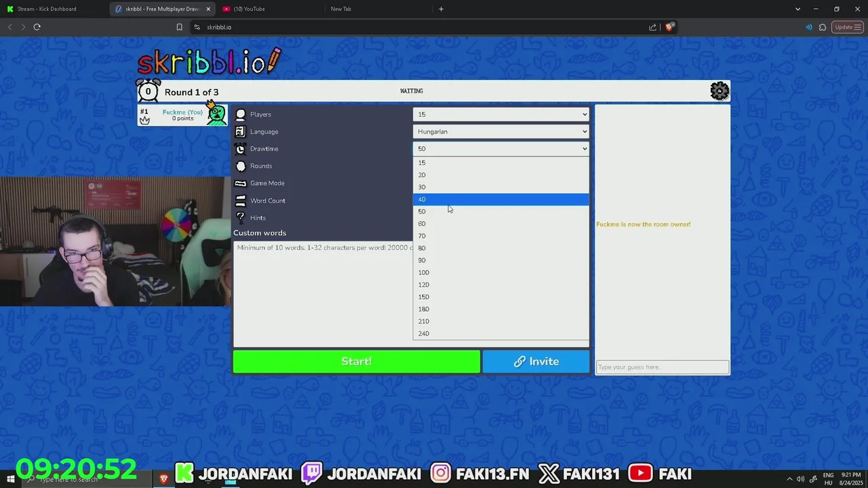Click the Round 1 of 3 text

191,92
